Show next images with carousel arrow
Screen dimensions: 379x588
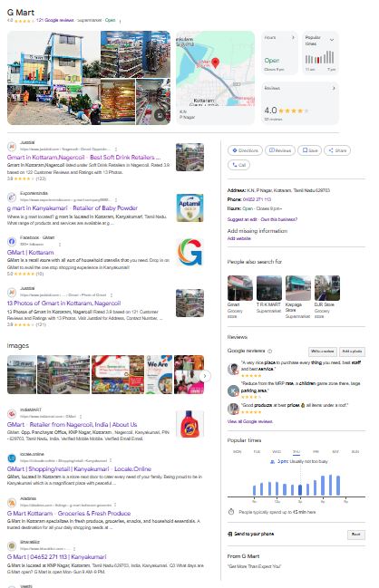tap(205, 375)
